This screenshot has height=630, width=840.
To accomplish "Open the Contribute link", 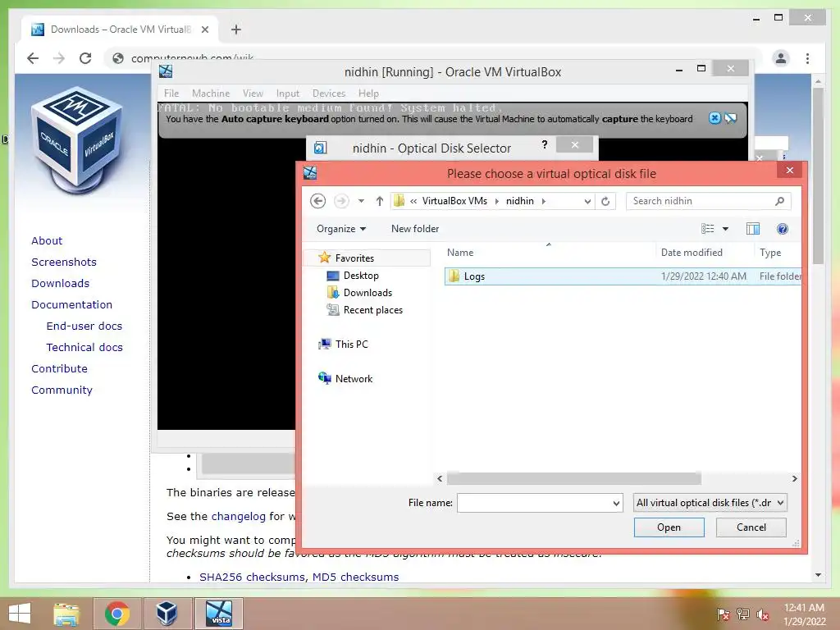I will pos(59,369).
